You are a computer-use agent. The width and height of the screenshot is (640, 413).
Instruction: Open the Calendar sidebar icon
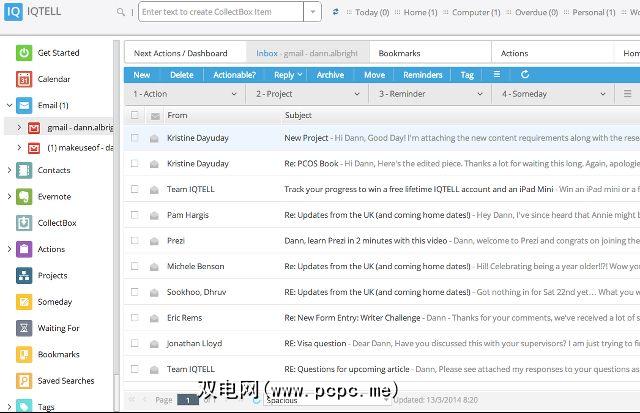pyautogui.click(x=24, y=79)
